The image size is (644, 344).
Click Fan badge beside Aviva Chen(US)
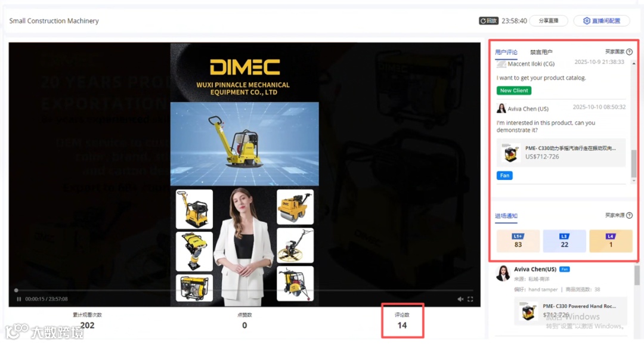tap(564, 269)
